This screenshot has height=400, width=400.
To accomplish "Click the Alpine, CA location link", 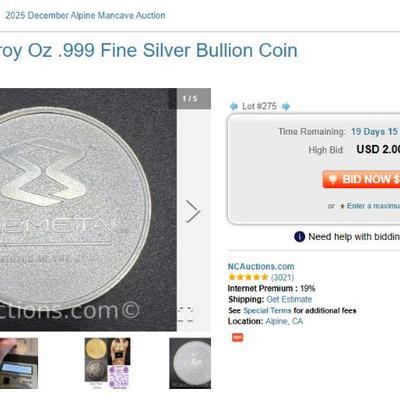I will [x=284, y=321].
